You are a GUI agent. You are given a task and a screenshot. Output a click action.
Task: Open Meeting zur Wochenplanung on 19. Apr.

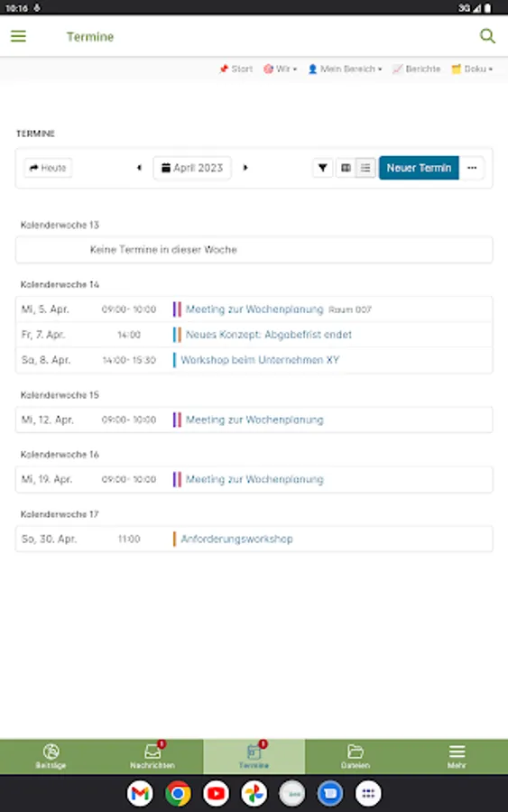point(254,480)
